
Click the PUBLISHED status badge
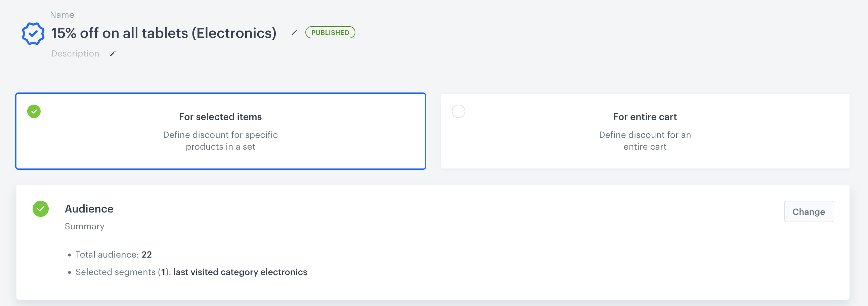330,32
